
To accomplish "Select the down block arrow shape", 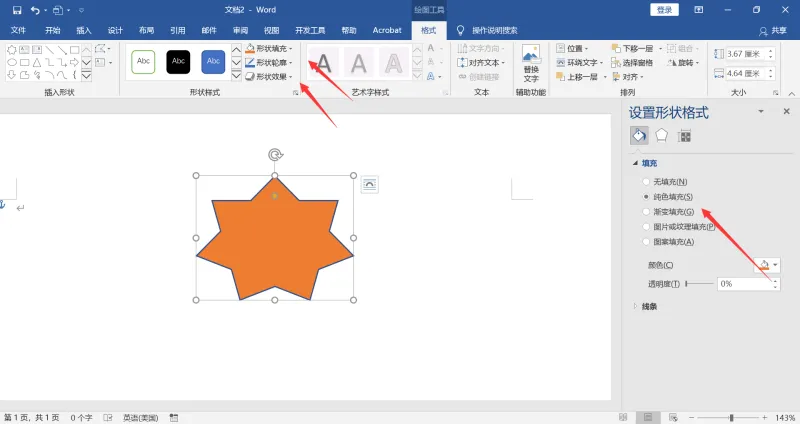I will [12, 75].
